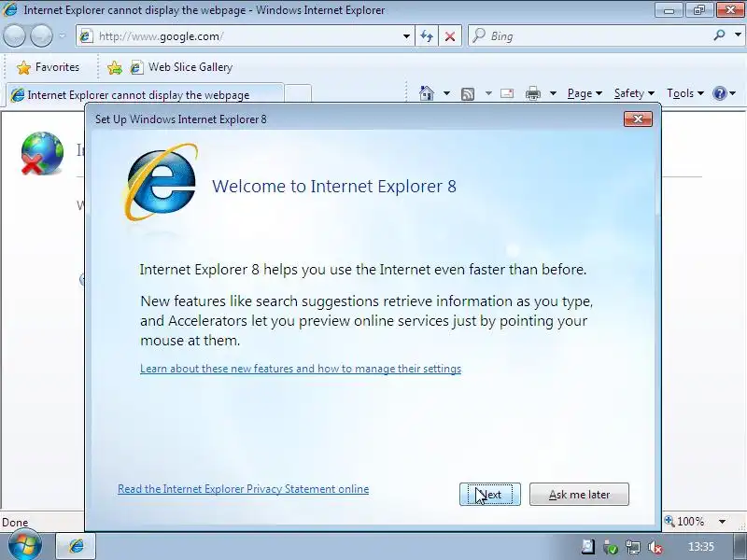Image resolution: width=747 pixels, height=560 pixels.
Task: Expand the Print options dropdown arrow
Action: coord(553,93)
